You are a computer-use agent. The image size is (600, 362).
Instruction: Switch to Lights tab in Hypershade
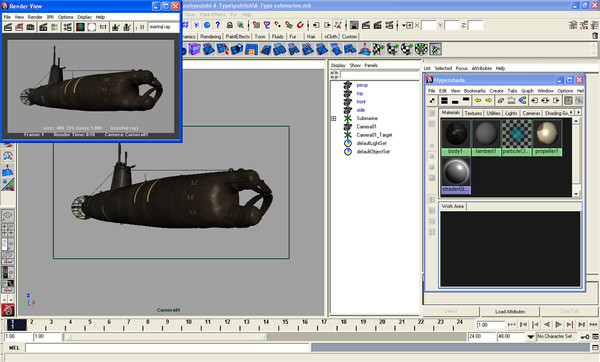511,113
